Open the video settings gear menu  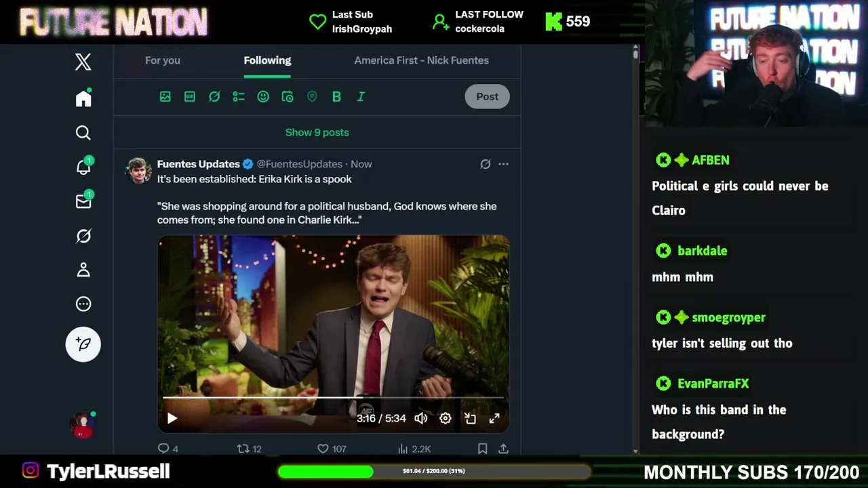(446, 418)
